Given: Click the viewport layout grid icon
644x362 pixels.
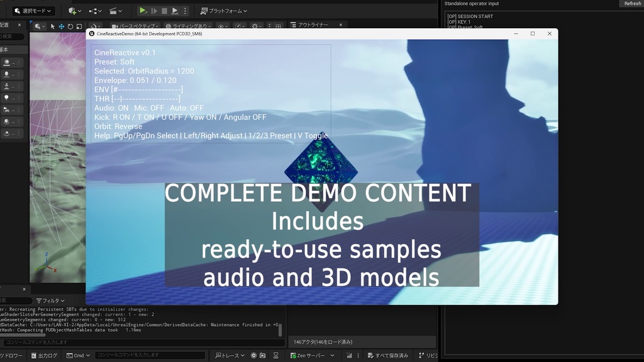Looking at the screenshot, I should click(278, 26).
